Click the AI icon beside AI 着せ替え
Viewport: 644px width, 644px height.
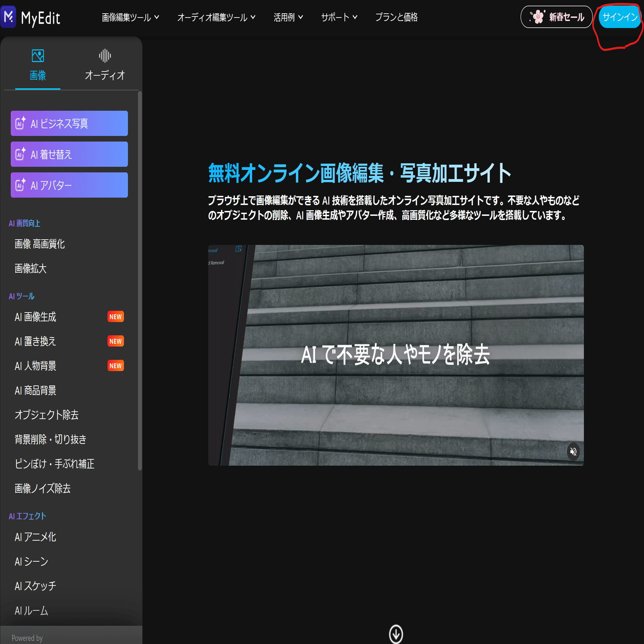tap(20, 154)
